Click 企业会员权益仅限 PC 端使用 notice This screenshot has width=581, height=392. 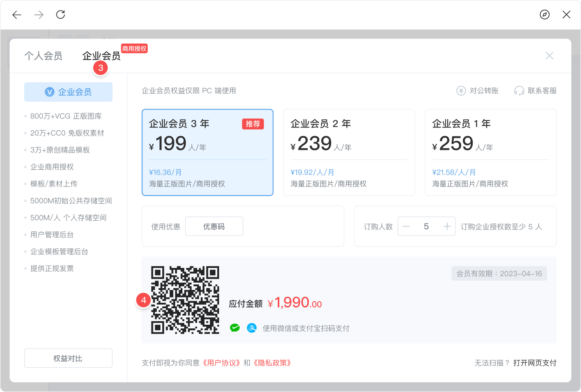coord(189,91)
